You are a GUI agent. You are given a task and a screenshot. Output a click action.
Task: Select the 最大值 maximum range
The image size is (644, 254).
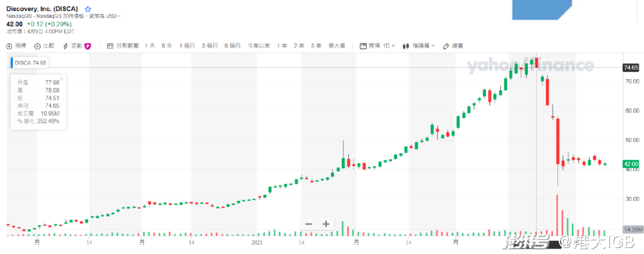[336, 46]
